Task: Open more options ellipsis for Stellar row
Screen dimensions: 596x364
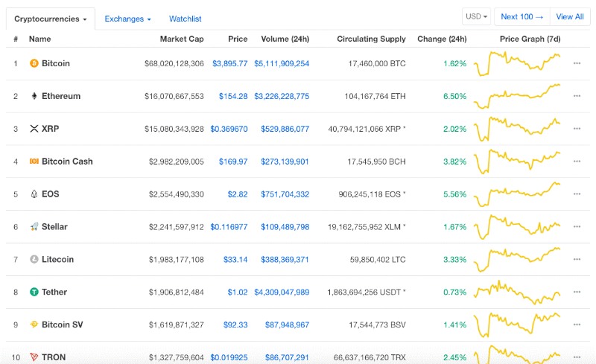Action: [577, 226]
